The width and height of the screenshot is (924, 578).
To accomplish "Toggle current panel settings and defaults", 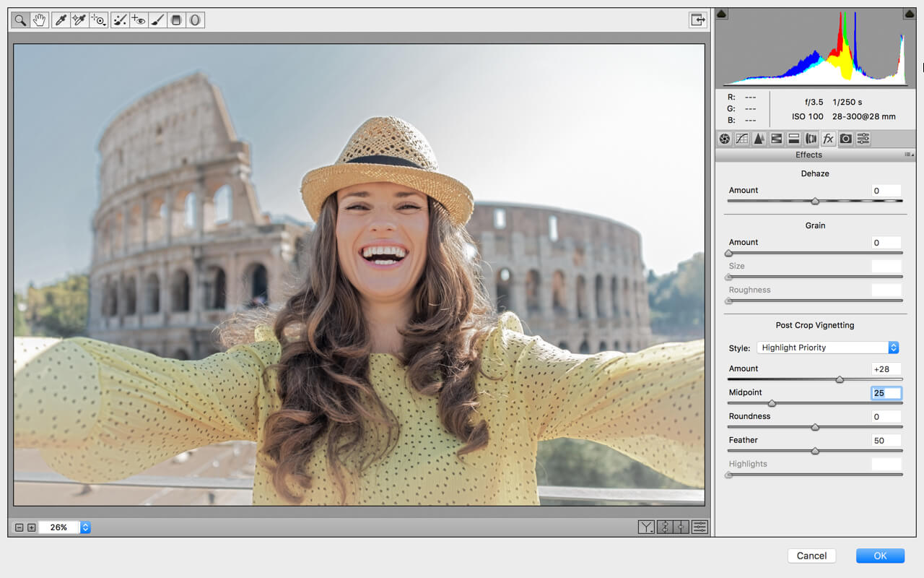I will click(699, 527).
